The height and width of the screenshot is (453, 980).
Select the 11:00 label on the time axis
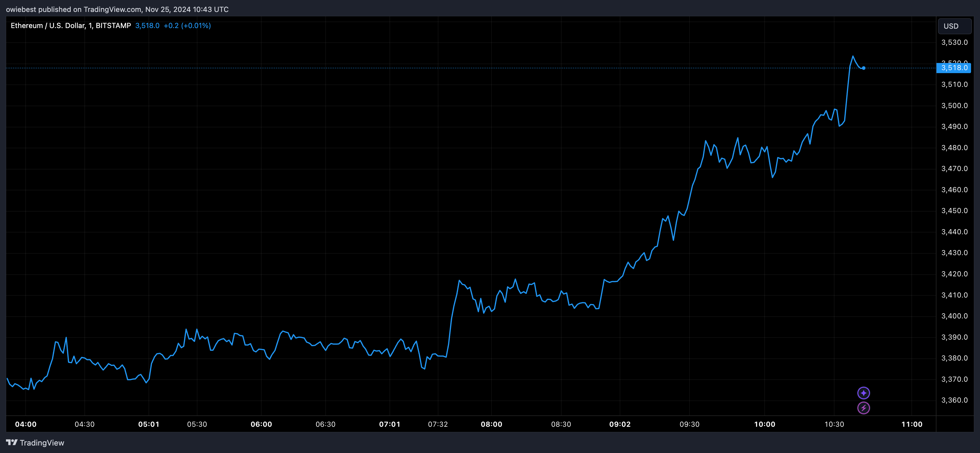point(913,424)
